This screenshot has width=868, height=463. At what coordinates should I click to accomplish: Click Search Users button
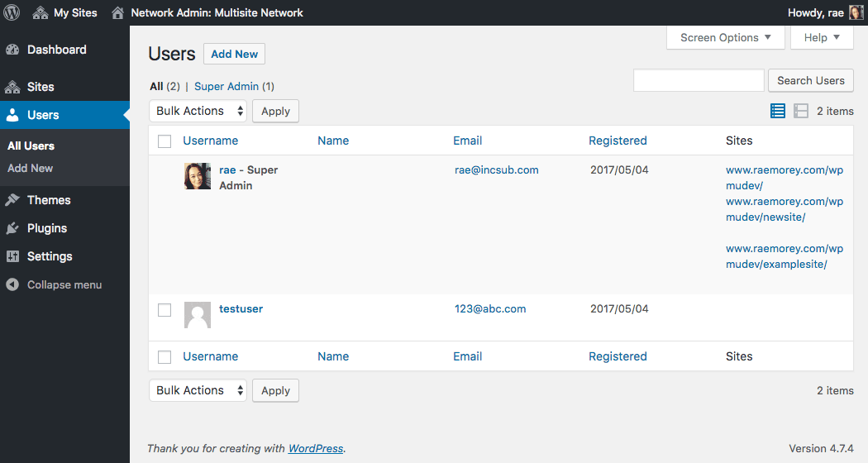click(x=810, y=80)
